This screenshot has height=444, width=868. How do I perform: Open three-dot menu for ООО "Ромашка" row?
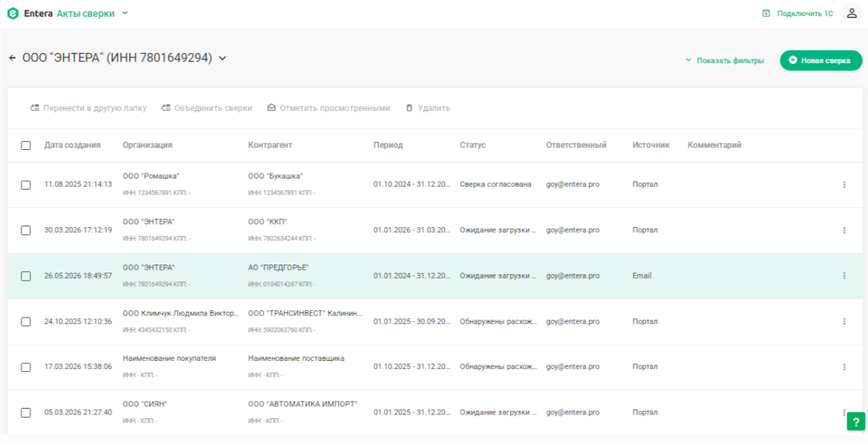(844, 185)
